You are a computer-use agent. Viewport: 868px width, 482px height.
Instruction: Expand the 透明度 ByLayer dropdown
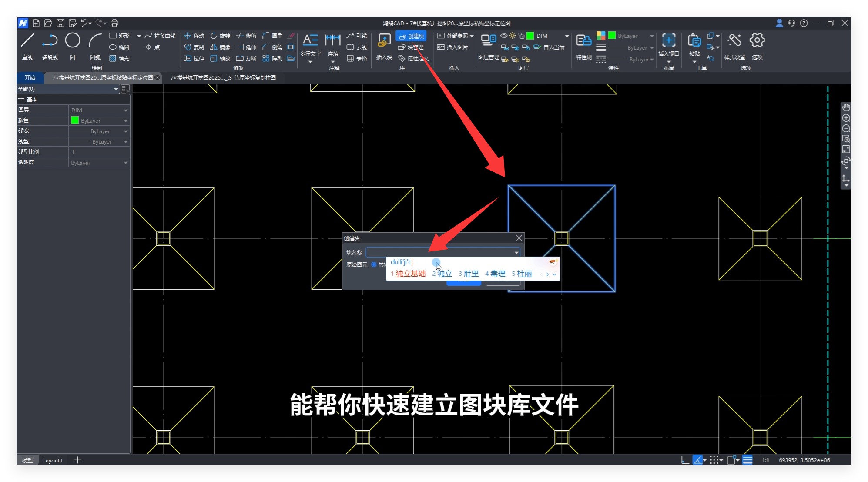point(125,163)
